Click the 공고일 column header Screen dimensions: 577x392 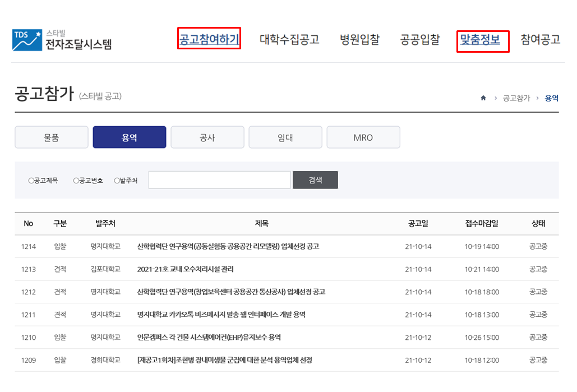pos(418,223)
